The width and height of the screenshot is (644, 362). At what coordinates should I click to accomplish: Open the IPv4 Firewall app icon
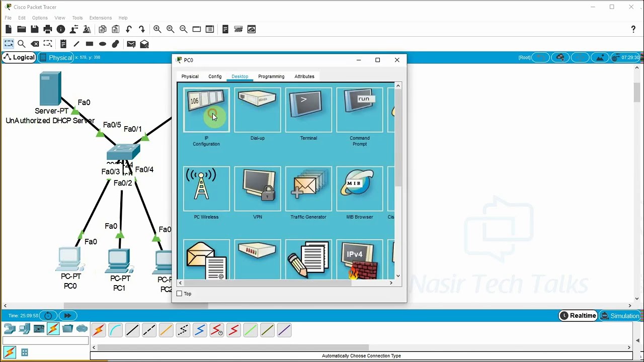(359, 260)
